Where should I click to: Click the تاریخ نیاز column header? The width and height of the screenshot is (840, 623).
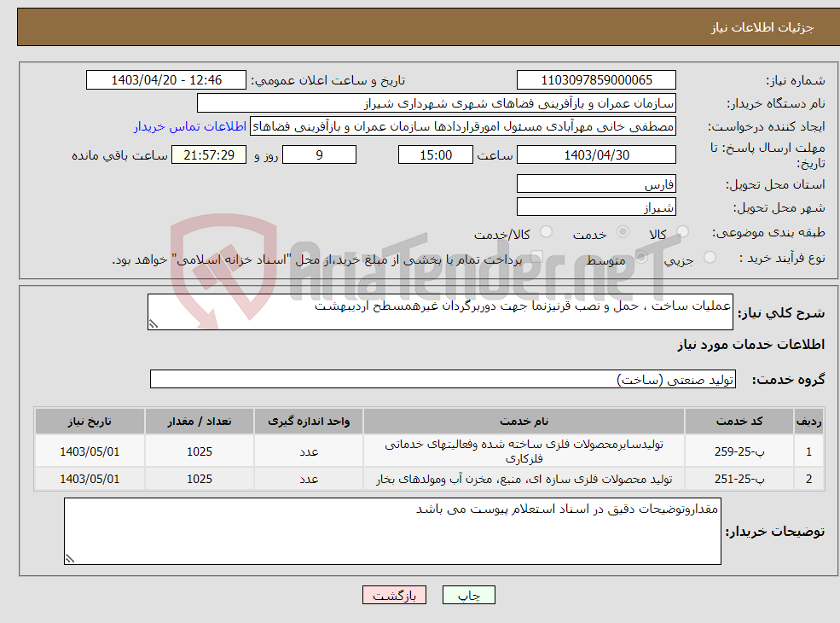tap(90, 422)
